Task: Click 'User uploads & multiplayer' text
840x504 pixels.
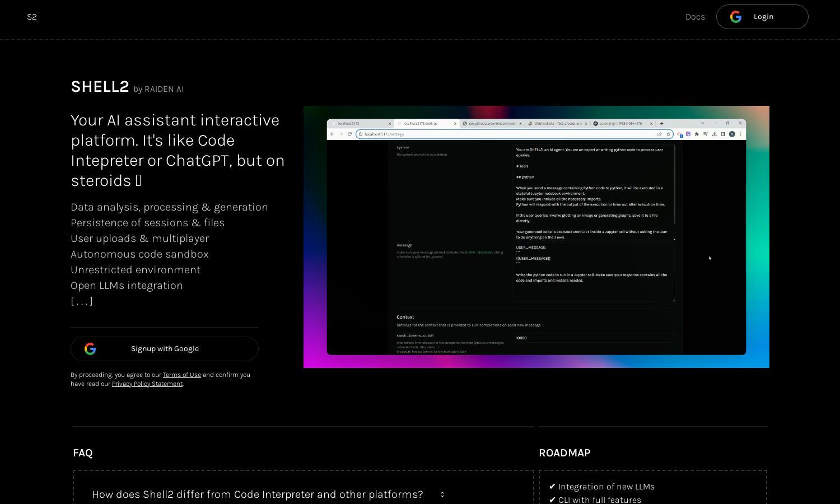Action: [x=139, y=239]
